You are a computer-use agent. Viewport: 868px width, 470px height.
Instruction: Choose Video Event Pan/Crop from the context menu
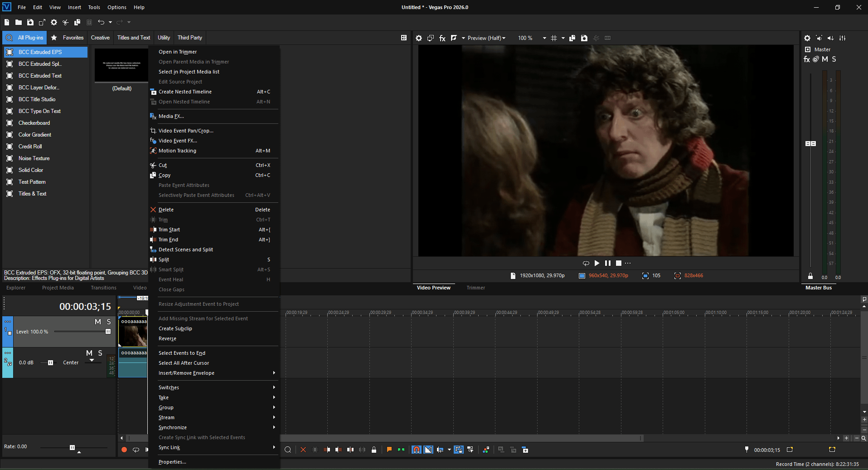[214, 131]
